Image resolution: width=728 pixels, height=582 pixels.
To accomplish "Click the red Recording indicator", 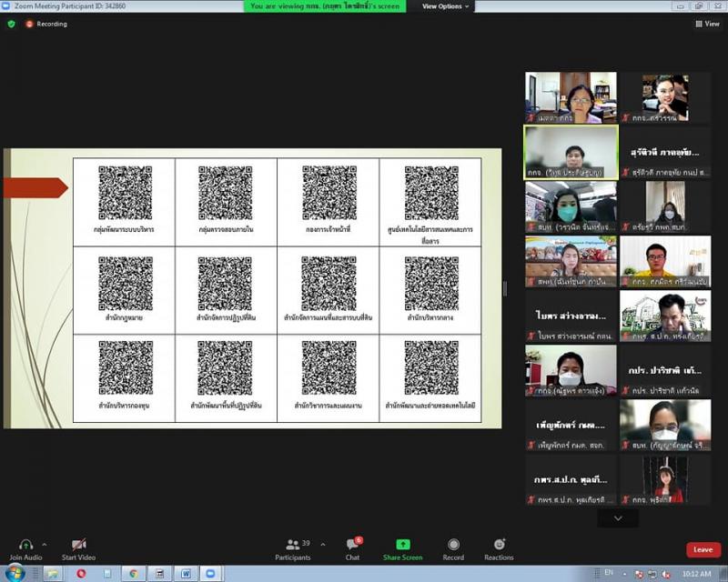I will click(x=46, y=24).
